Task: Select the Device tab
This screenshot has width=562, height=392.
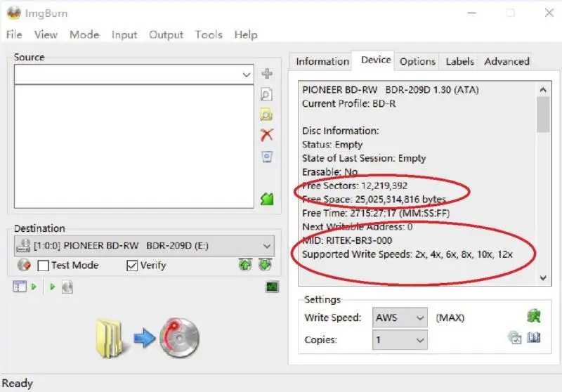Action: click(x=376, y=60)
